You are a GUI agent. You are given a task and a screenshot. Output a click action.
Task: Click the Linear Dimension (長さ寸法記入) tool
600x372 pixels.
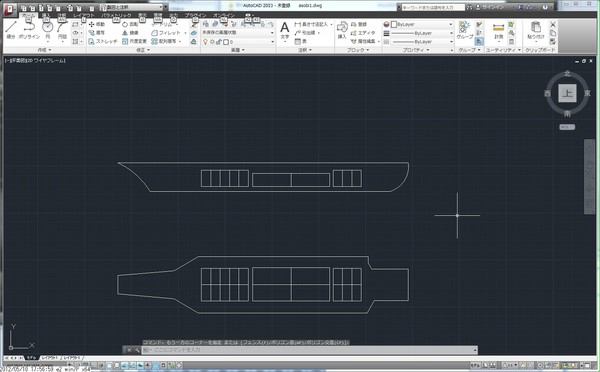311,24
